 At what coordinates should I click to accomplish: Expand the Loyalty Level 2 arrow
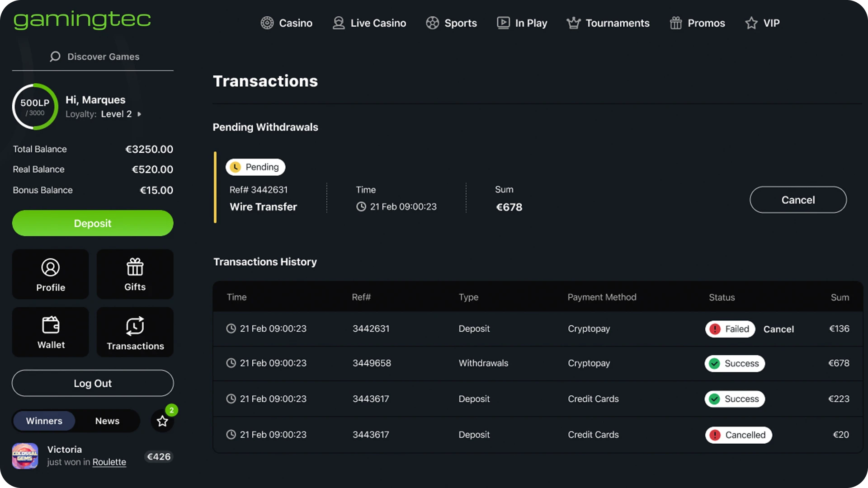coord(139,114)
